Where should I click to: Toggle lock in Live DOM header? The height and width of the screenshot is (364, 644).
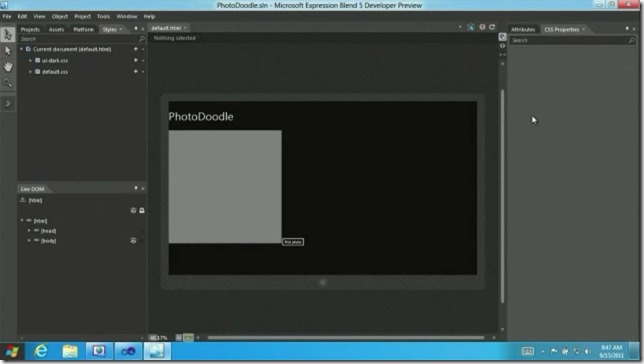(x=142, y=210)
